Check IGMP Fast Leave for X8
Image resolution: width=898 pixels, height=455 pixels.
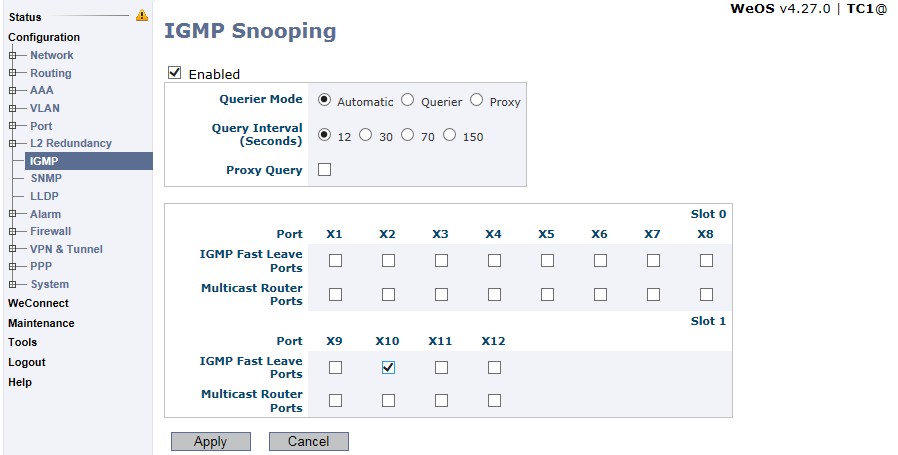point(706,261)
